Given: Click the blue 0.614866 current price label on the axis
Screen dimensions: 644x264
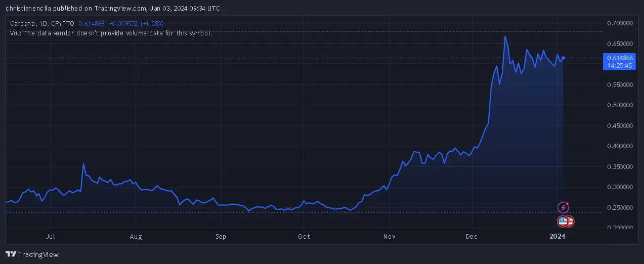Looking at the screenshot, I should click(x=619, y=58).
